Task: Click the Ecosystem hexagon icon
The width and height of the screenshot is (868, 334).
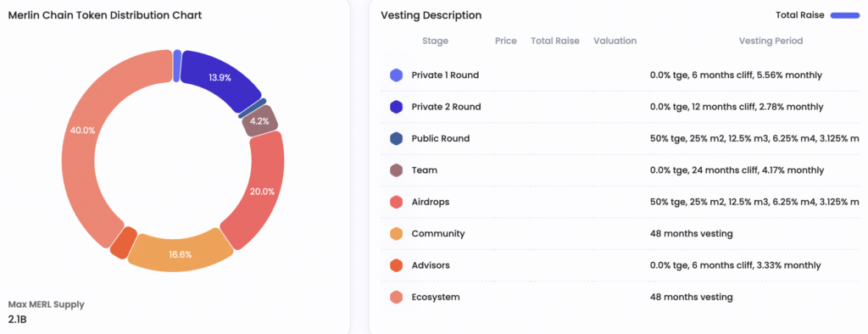Action: pyautogui.click(x=396, y=298)
